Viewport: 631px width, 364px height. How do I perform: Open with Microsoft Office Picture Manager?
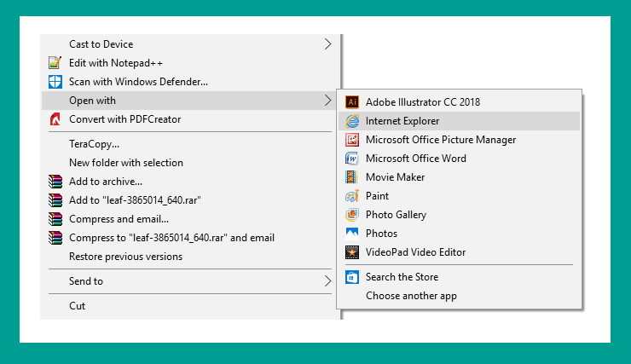coord(459,140)
